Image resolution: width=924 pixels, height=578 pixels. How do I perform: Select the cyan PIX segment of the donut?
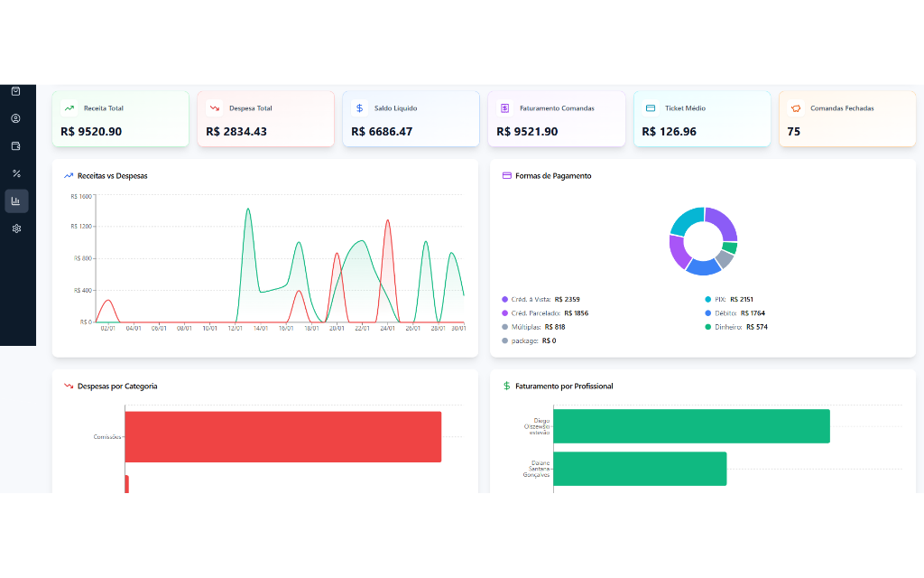pos(685,220)
